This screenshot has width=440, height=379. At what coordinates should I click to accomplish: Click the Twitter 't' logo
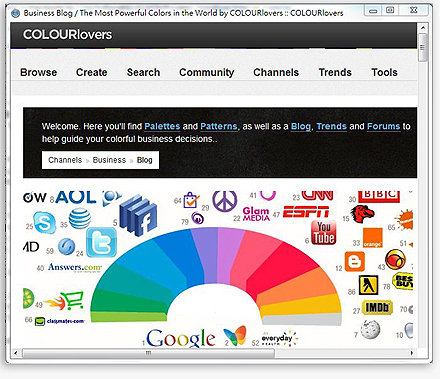coord(102,242)
